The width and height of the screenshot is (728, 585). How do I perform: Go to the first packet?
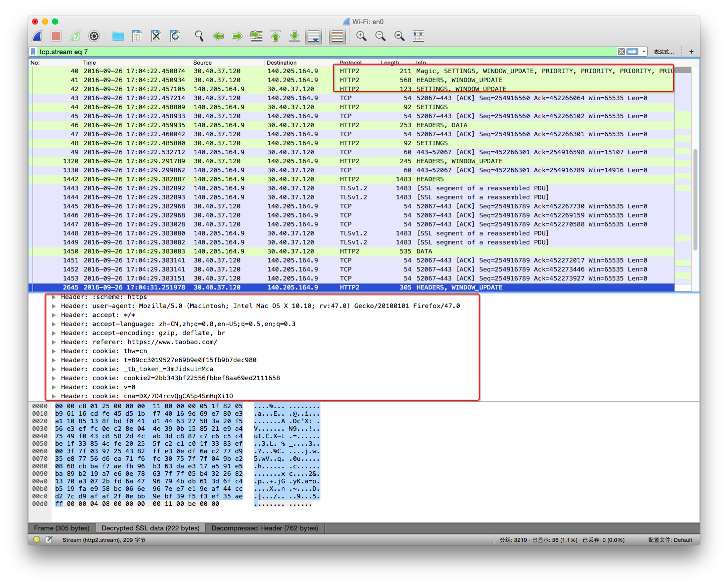click(275, 36)
